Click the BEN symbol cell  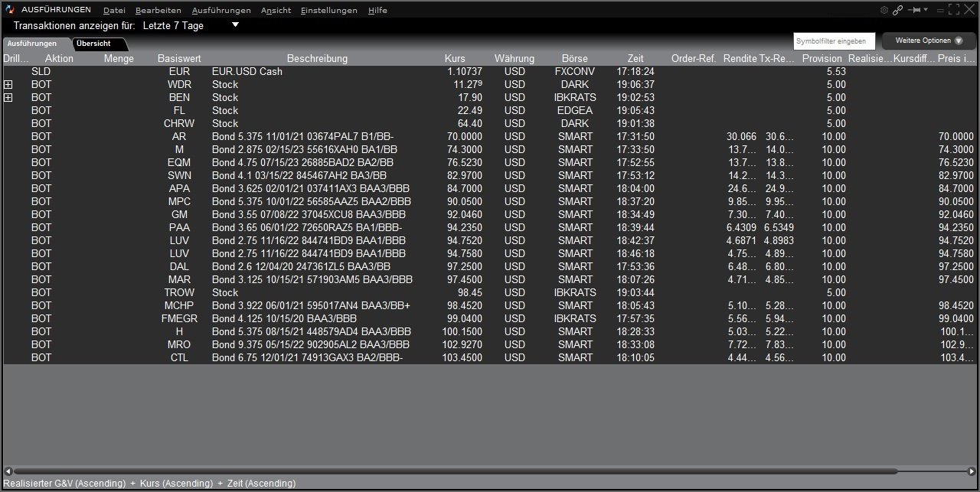[x=179, y=98]
